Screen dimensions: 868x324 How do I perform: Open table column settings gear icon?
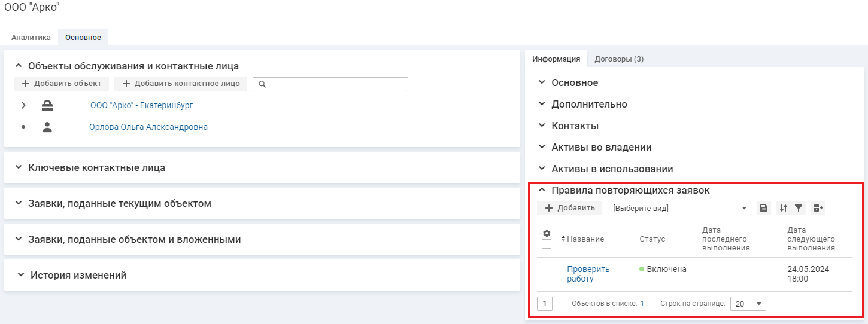coord(546,233)
